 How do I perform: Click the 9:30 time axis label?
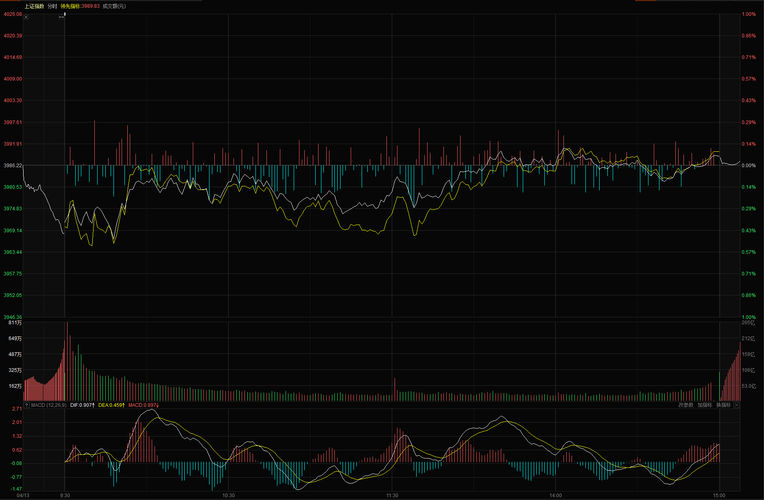pos(65,496)
